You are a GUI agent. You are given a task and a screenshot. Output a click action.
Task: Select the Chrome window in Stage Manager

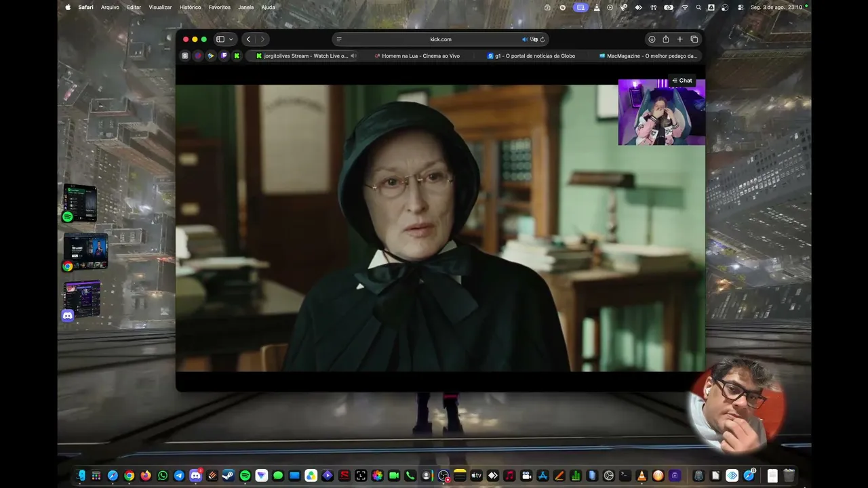pos(85,252)
